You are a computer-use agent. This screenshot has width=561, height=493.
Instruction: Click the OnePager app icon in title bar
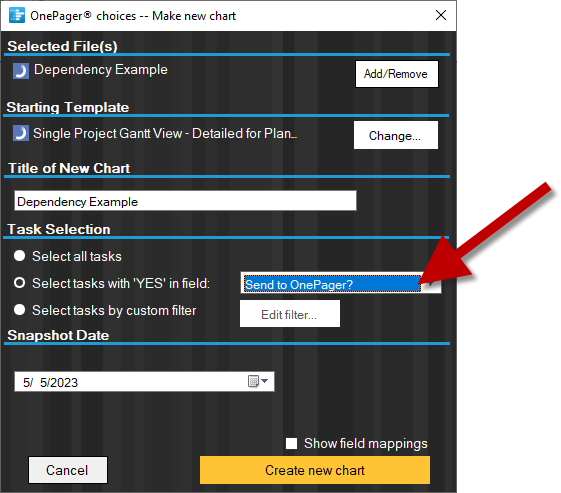point(17,15)
